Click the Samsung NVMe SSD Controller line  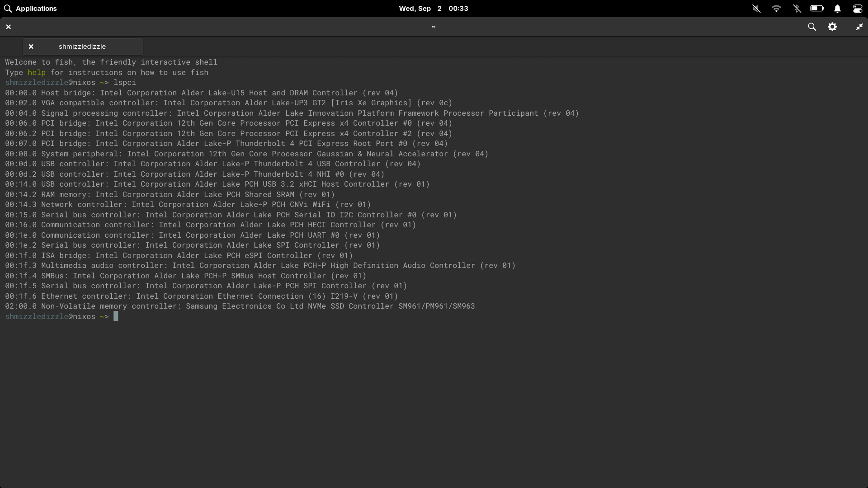[240, 306]
